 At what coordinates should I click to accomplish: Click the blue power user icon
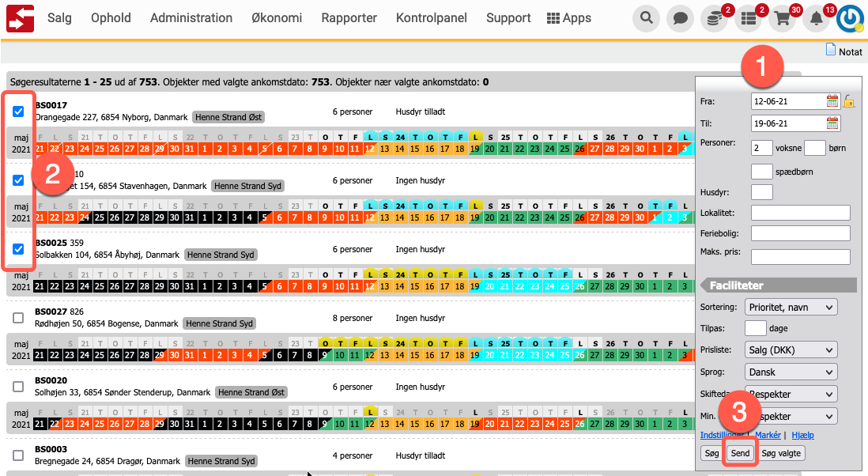850,18
